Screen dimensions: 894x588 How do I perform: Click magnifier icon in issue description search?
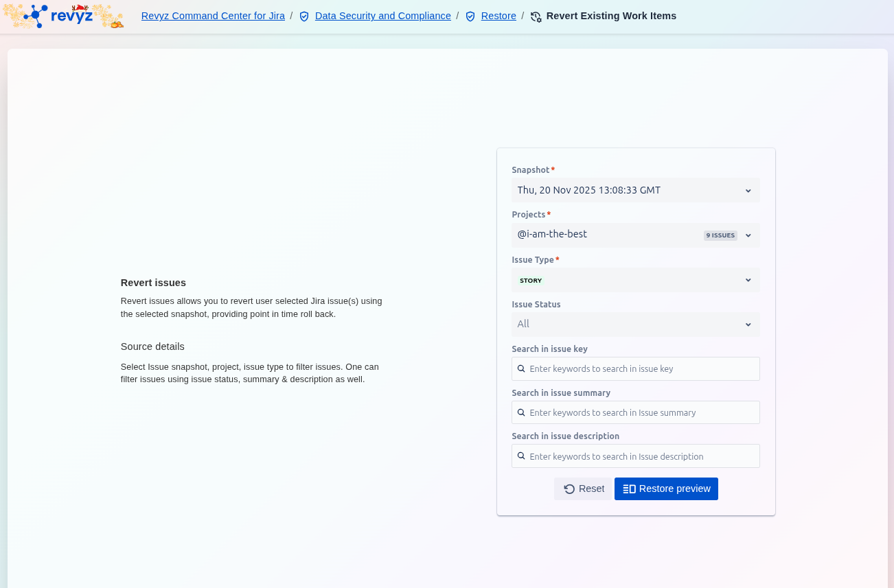click(521, 456)
